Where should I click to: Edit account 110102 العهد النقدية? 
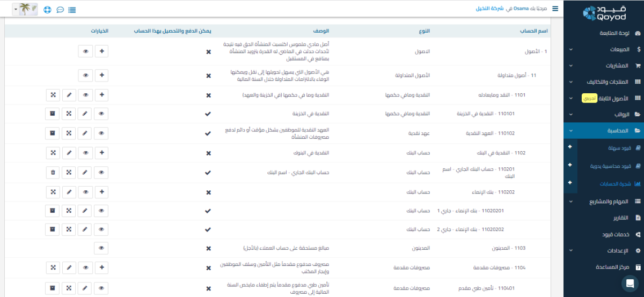point(85,133)
